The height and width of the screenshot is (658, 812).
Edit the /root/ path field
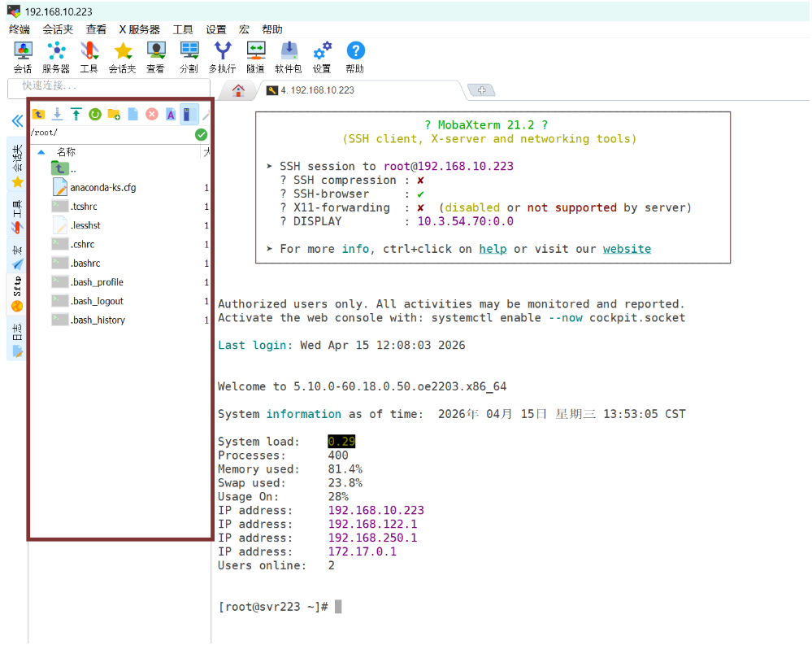click(111, 133)
